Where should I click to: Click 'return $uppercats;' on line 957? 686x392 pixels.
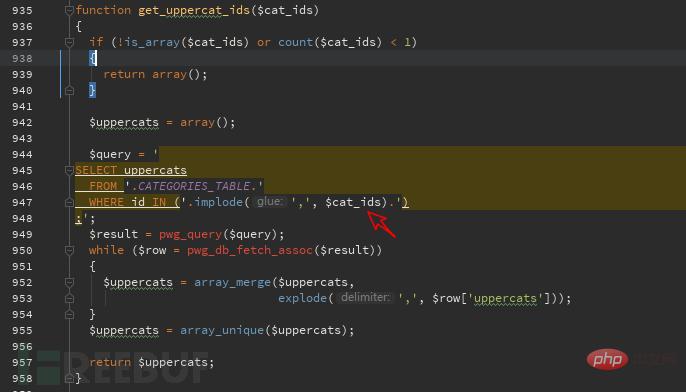pyautogui.click(x=151, y=362)
